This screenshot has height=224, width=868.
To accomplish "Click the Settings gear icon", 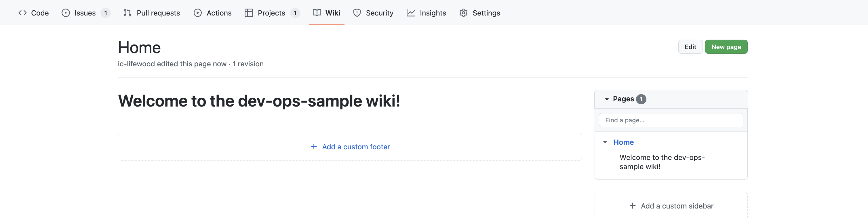I will (463, 13).
